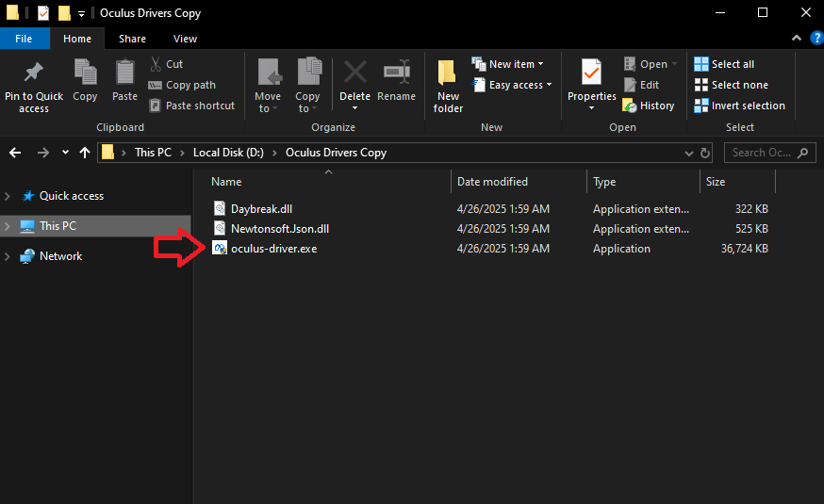Viewport: 824px width, 504px height.
Task: Select Quick access in navigation pane
Action: pyautogui.click(x=72, y=196)
